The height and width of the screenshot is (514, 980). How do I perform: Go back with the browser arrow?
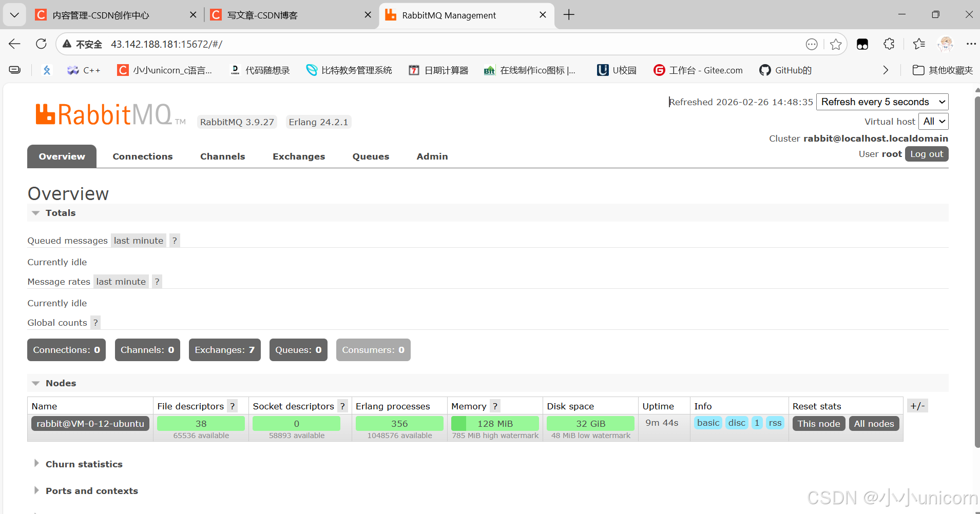14,44
